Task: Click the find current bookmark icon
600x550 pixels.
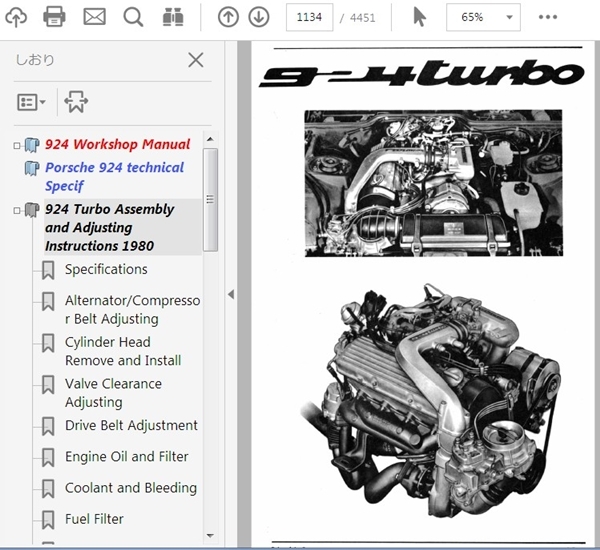Action: [76, 102]
